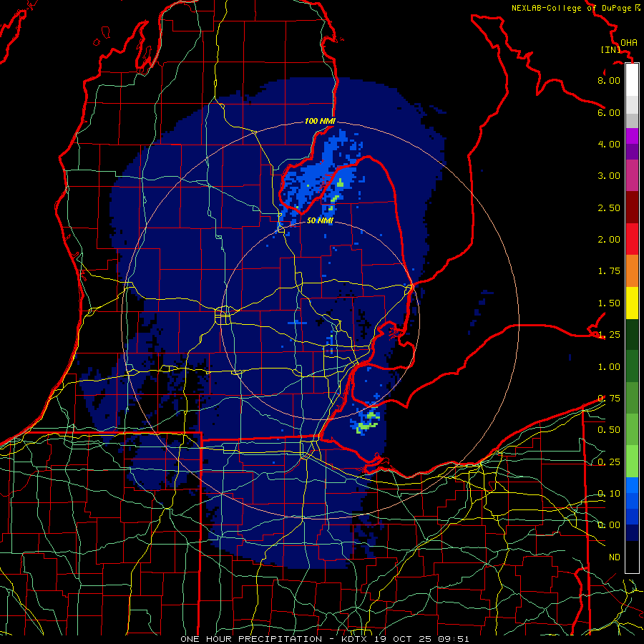Click the OHA product label above legend
The width and height of the screenshot is (644, 644).
pyautogui.click(x=629, y=42)
